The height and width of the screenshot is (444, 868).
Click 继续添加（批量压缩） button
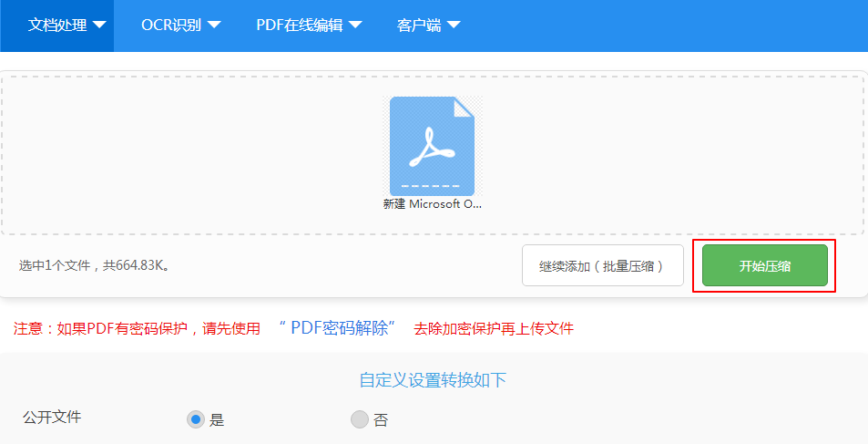coord(603,265)
